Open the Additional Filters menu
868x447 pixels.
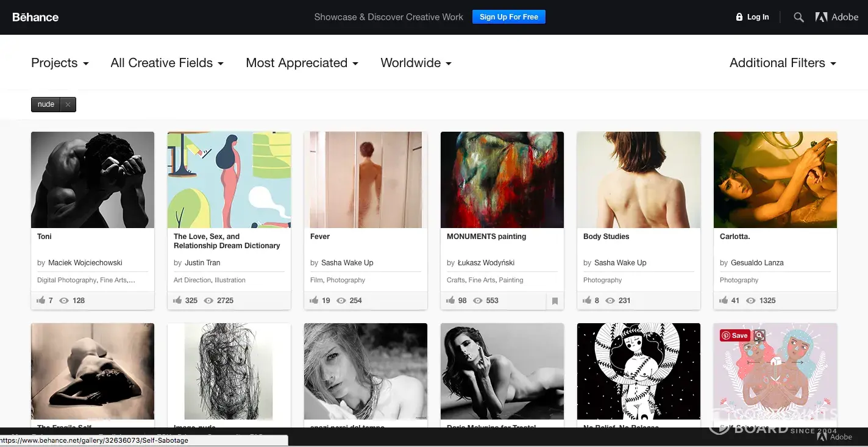pyautogui.click(x=782, y=63)
